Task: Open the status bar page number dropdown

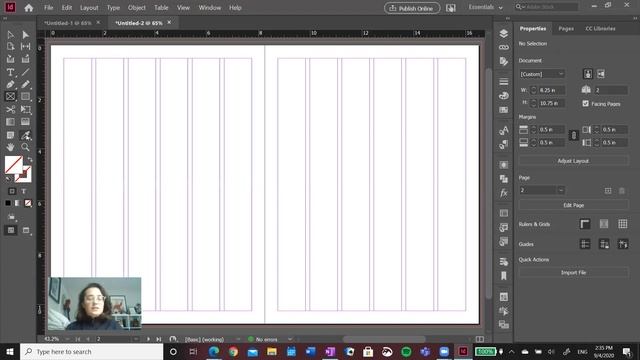Action: point(136,339)
